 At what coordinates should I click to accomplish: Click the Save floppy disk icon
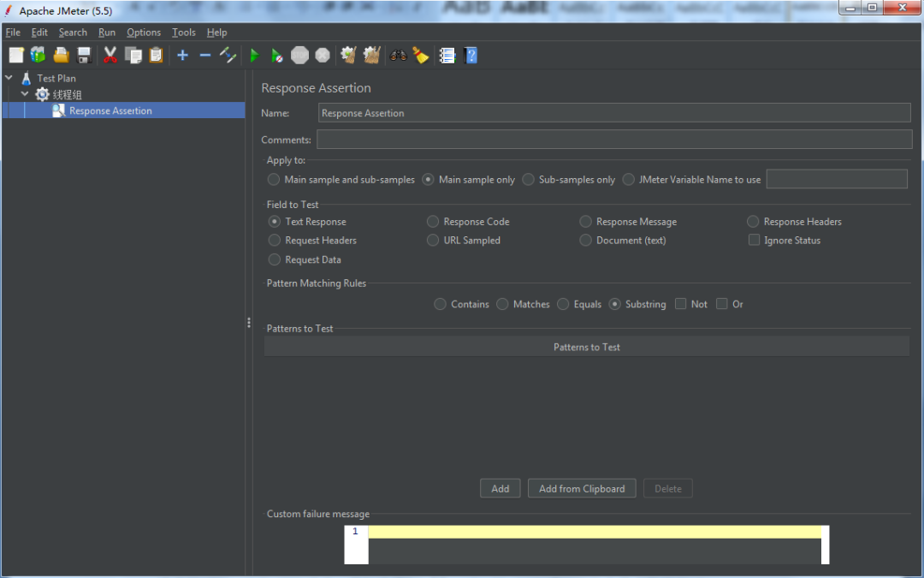click(84, 56)
